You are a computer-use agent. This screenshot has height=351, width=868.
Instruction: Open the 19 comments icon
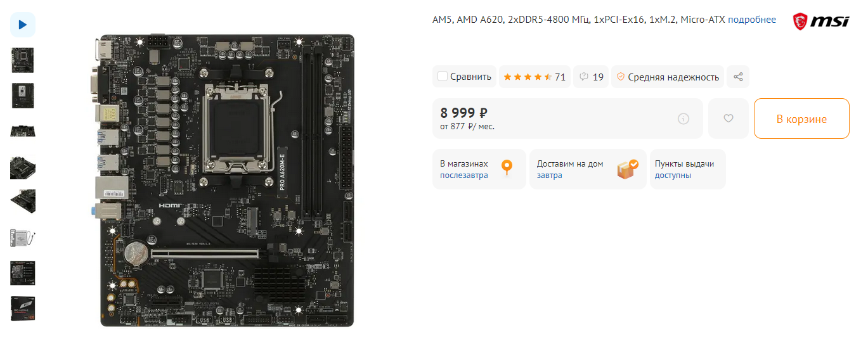(x=591, y=77)
